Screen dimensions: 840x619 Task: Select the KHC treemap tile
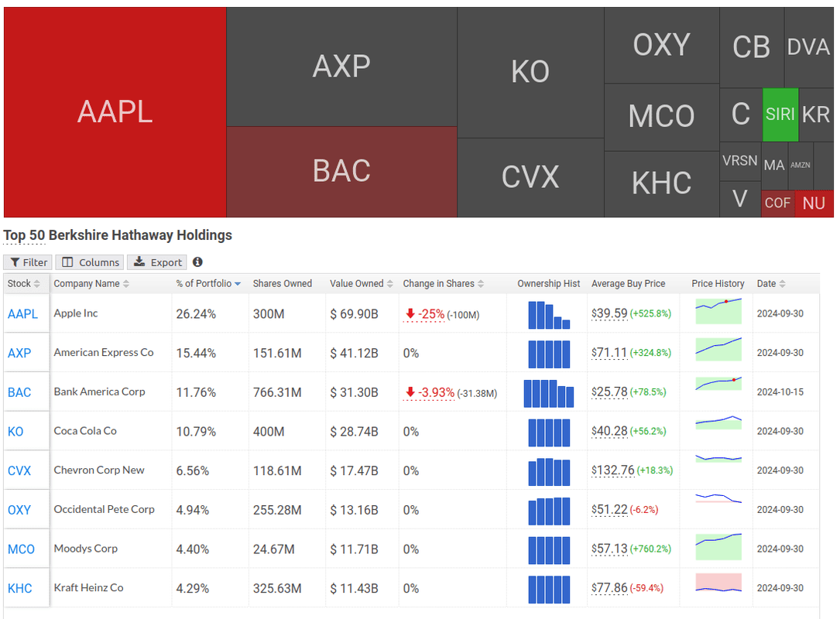(662, 183)
